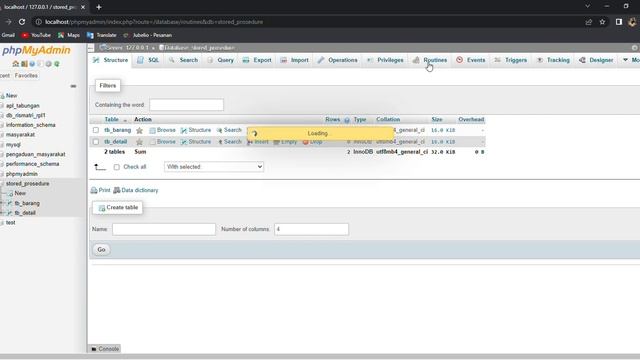
Task: Select stored_prosedure database in tree
Action: pos(27,184)
